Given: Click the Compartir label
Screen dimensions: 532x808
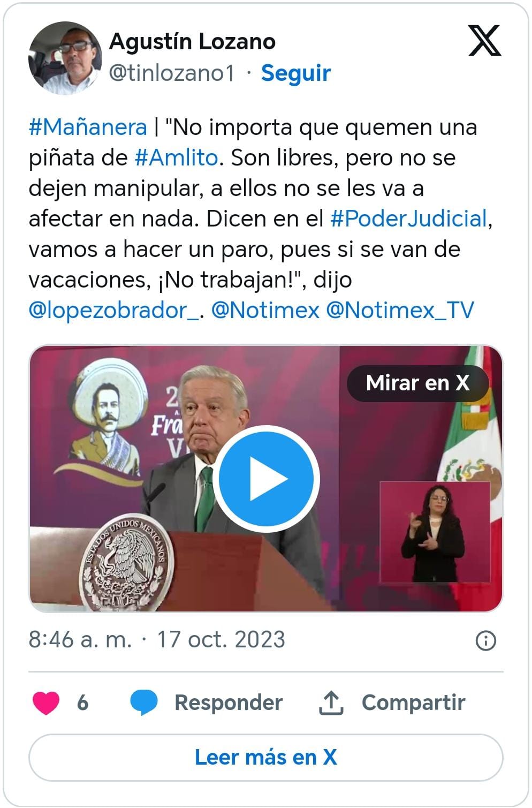Looking at the screenshot, I should 413,703.
